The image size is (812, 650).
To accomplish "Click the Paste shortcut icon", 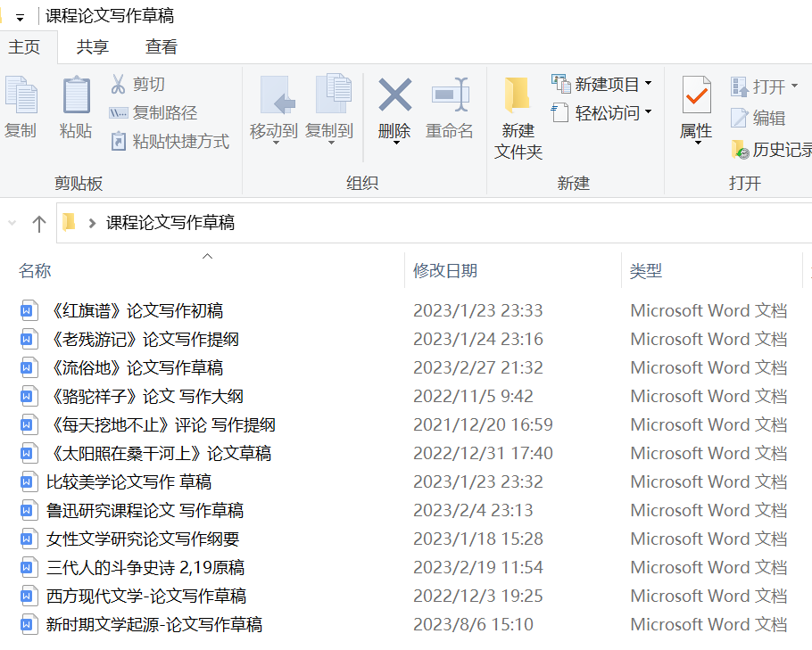I will pyautogui.click(x=119, y=142).
